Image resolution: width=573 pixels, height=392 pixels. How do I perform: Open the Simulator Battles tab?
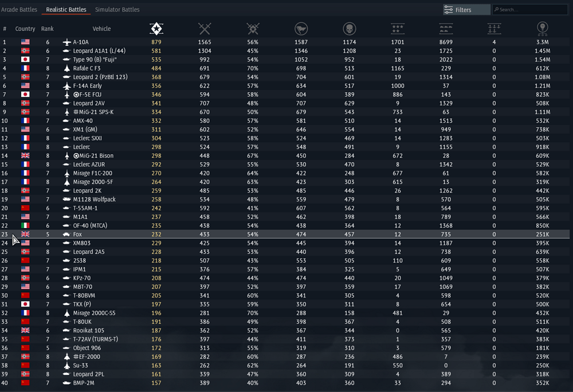pyautogui.click(x=117, y=10)
